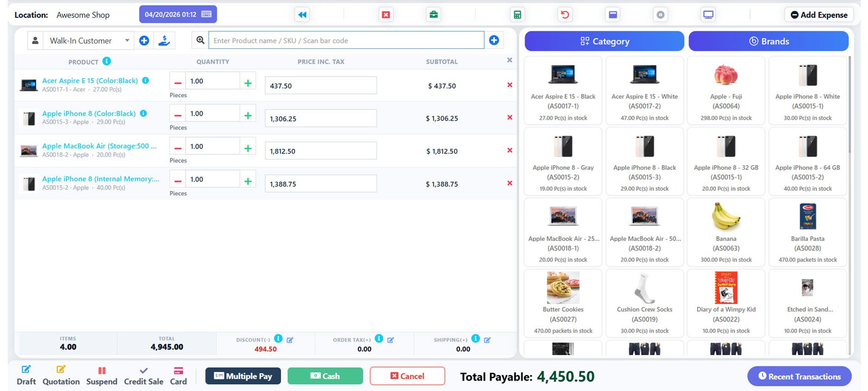Click the product name search field
Screen dimensions: 868x391
[346, 40]
